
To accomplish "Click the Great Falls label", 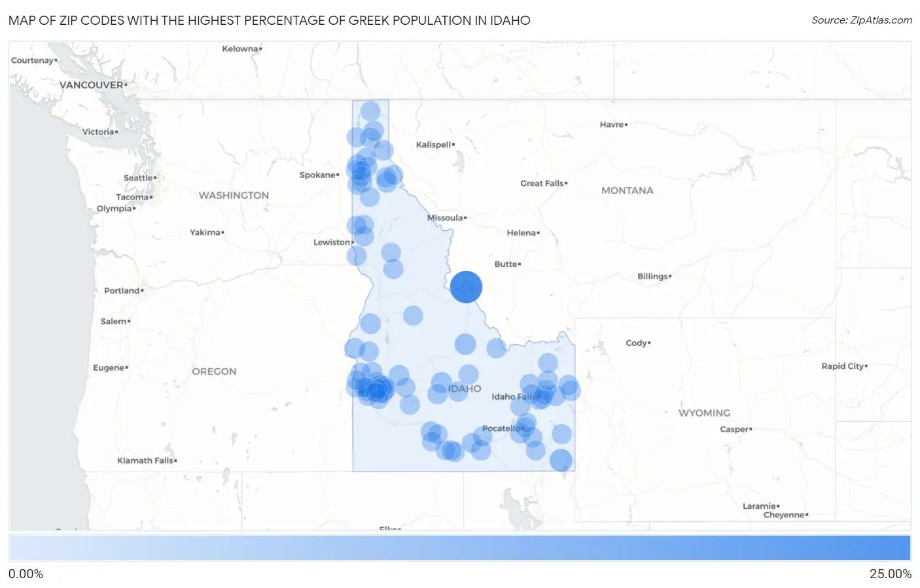I will (x=542, y=183).
